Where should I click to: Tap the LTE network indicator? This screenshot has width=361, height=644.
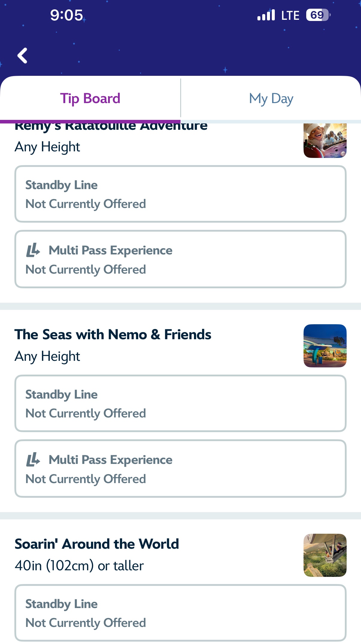[290, 15]
